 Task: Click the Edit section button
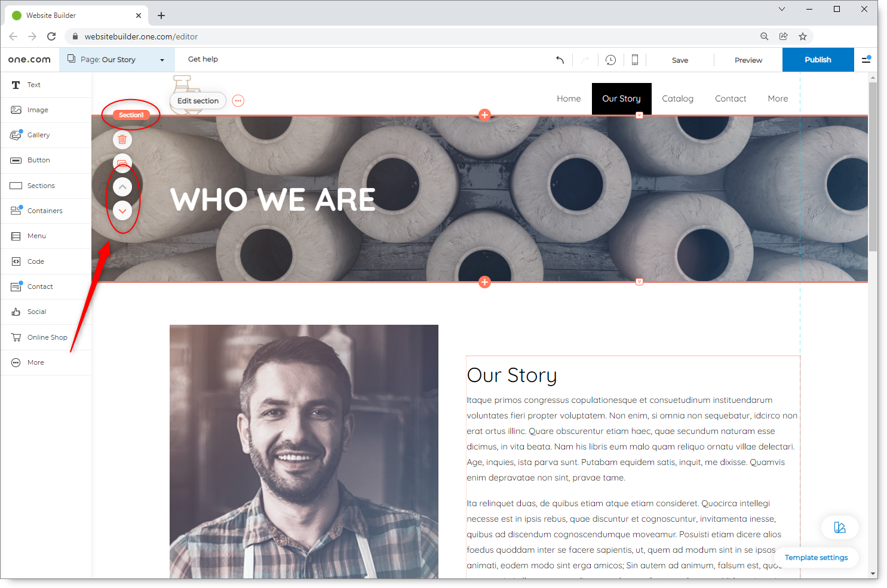(x=198, y=101)
